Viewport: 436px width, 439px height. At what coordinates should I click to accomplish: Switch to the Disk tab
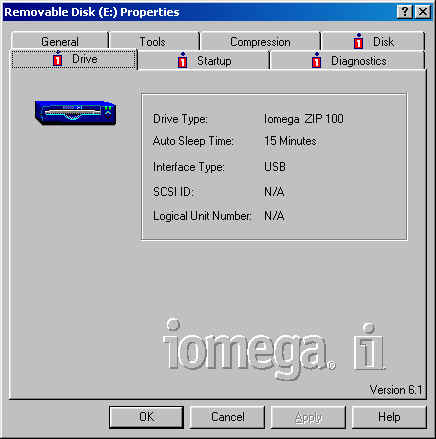coord(373,41)
